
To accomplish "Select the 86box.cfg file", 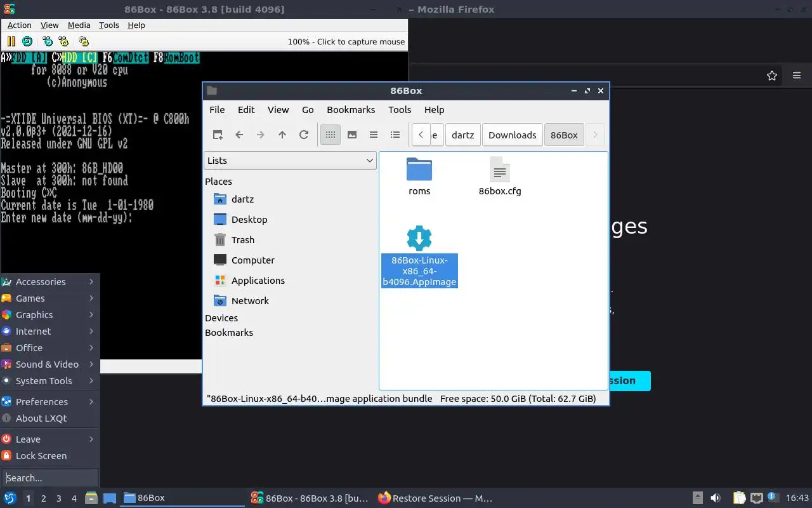I will (x=500, y=177).
